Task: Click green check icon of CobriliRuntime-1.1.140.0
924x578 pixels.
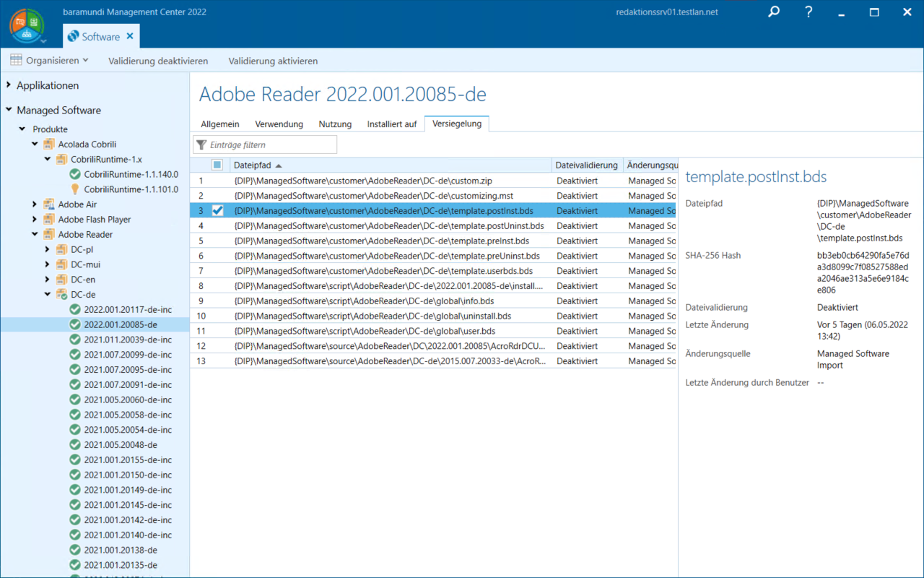Action: pos(74,174)
